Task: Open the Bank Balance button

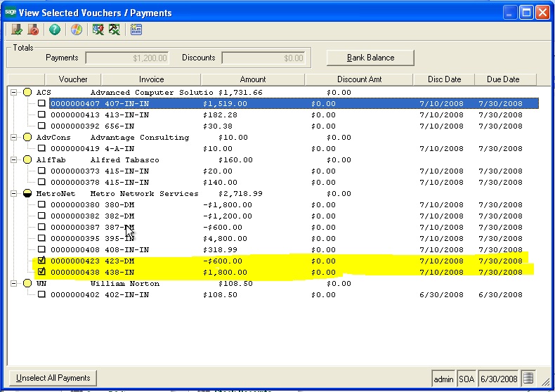Action: pos(370,58)
